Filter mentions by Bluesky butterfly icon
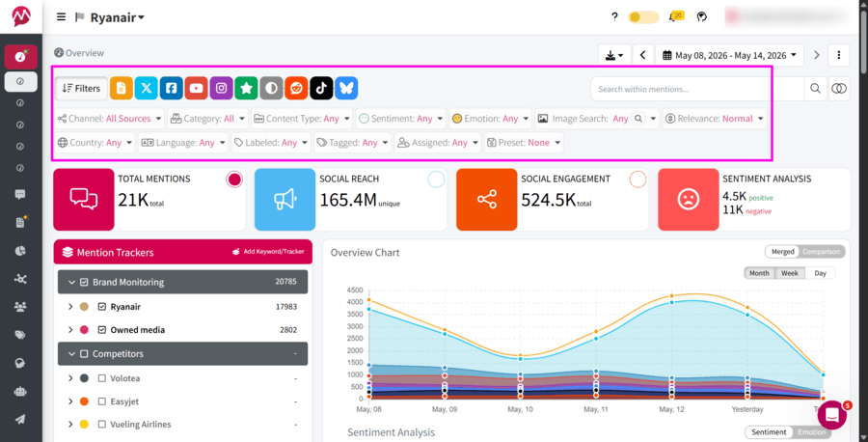Screen dimensions: 868x442 (346, 88)
